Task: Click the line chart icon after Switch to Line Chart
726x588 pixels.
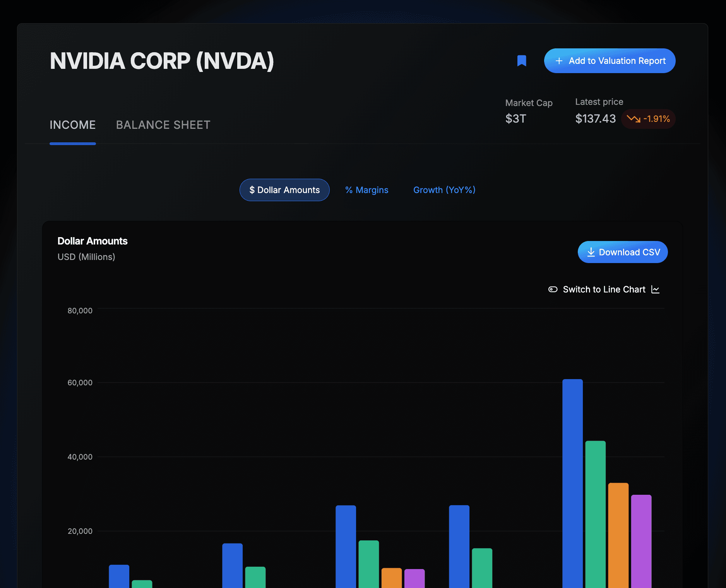Action: click(x=656, y=289)
